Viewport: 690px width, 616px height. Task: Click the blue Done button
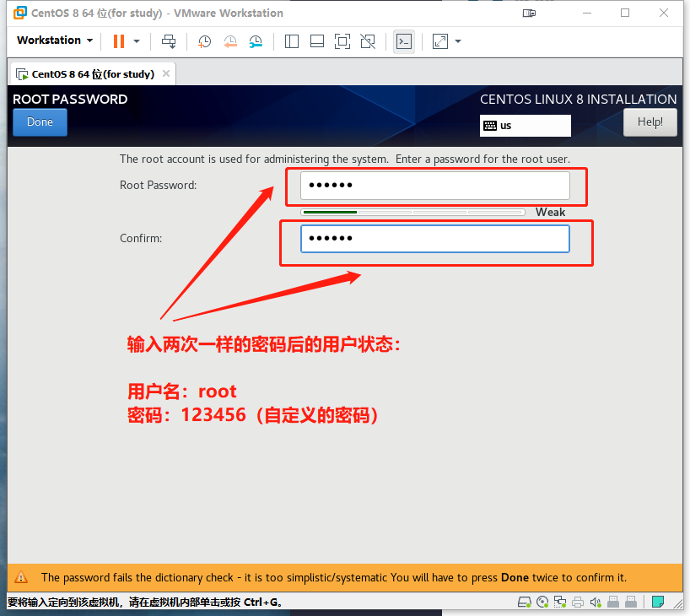pyautogui.click(x=40, y=122)
